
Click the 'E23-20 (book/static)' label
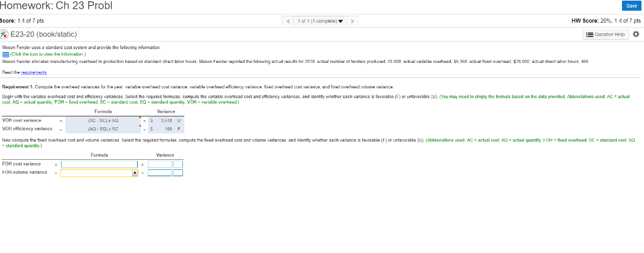[x=43, y=34]
